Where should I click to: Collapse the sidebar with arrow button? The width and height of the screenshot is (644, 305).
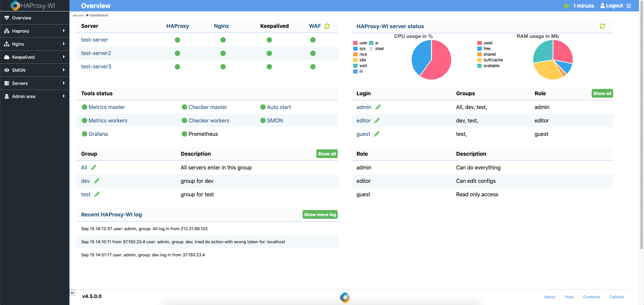pos(72,293)
